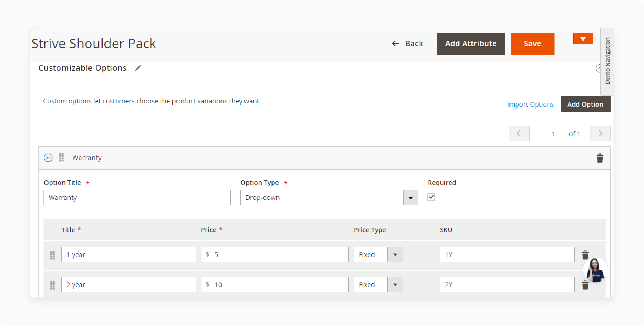Click the trash icon for 2 year warranty
Viewport: 644px width, 326px height.
coord(585,285)
